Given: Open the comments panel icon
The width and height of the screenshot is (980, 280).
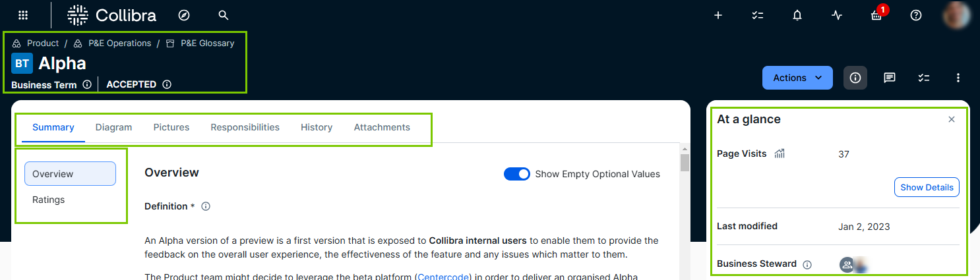Looking at the screenshot, I should tap(890, 78).
